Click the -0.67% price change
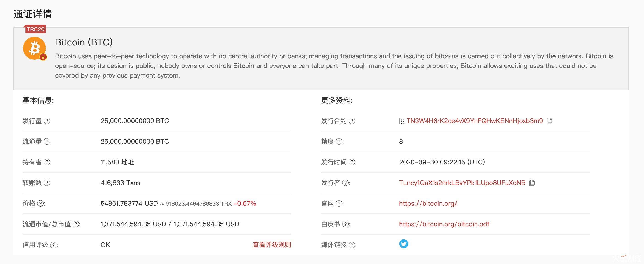644x264 pixels. [x=245, y=203]
